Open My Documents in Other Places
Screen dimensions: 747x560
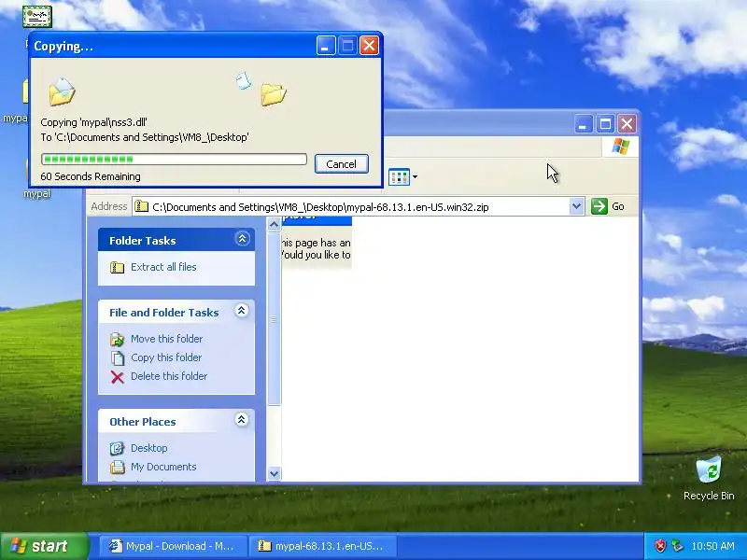163,467
